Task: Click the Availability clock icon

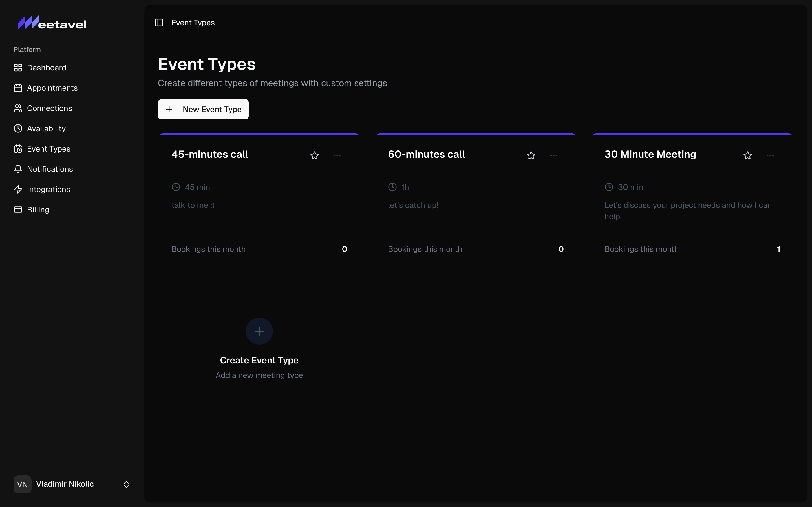Action: click(18, 128)
